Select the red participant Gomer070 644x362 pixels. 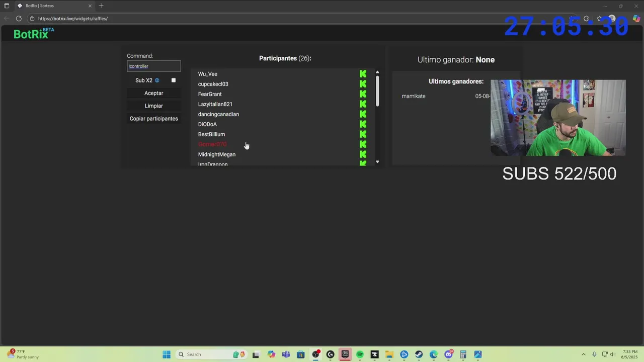point(212,144)
